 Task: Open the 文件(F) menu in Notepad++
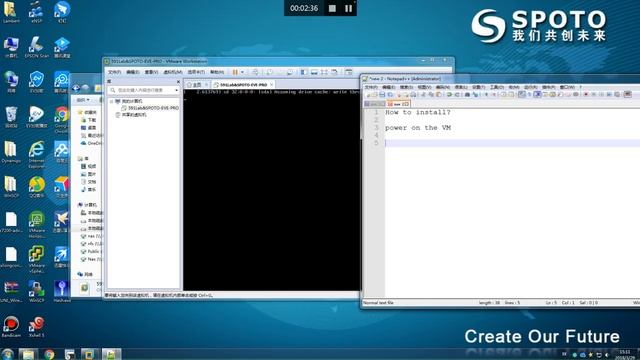tap(371, 87)
